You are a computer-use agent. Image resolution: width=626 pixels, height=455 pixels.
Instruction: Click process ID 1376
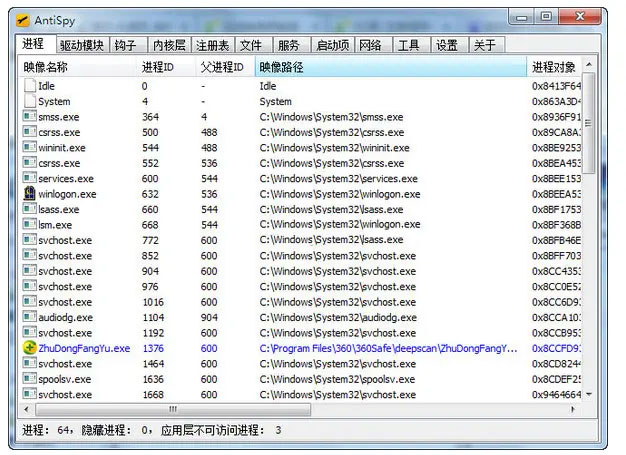[153, 348]
